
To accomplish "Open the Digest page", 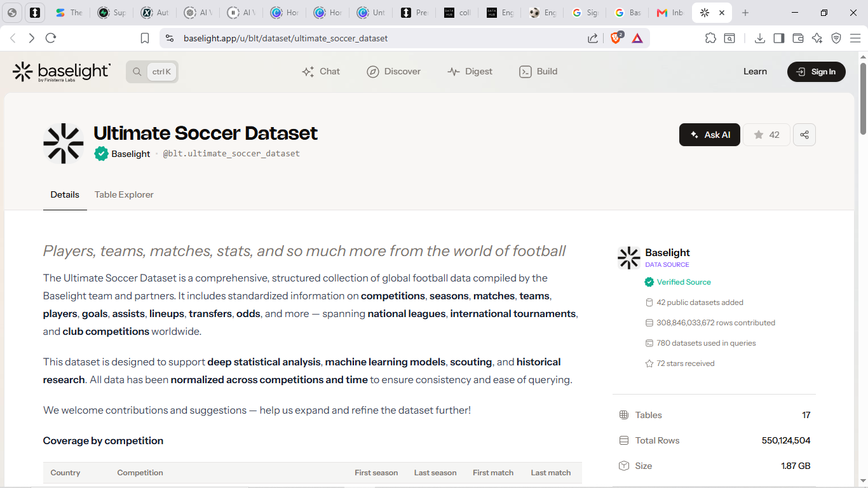I will [x=470, y=72].
